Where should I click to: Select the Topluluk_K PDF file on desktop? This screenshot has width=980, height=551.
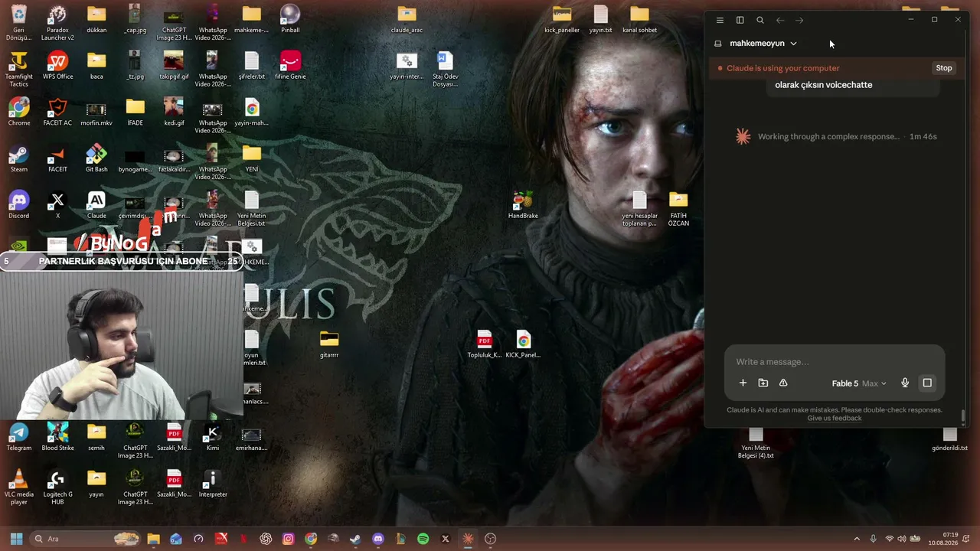tap(485, 344)
